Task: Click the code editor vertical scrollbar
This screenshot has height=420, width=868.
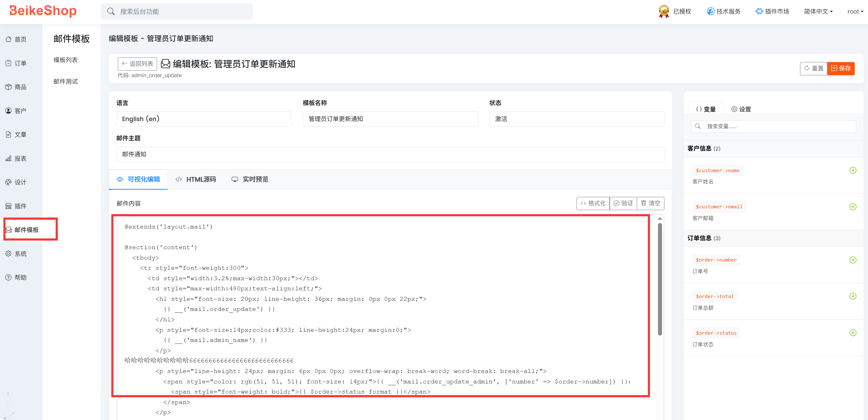Action: pyautogui.click(x=660, y=280)
